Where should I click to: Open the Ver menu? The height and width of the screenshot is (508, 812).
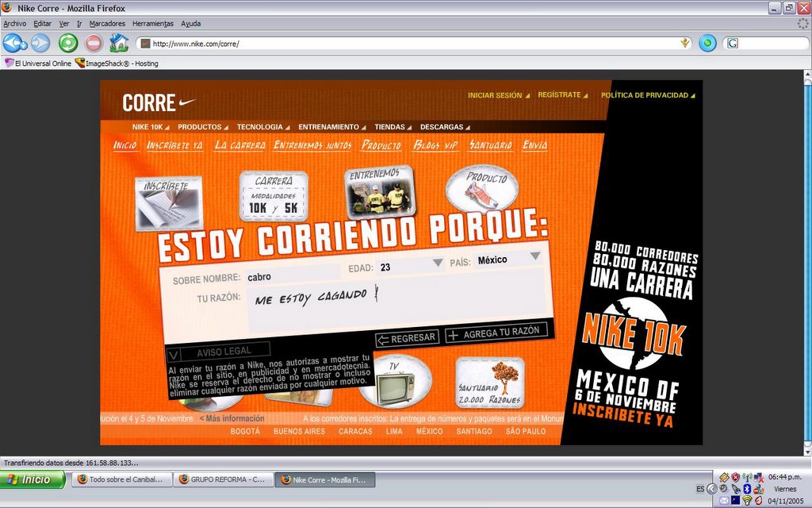point(64,23)
